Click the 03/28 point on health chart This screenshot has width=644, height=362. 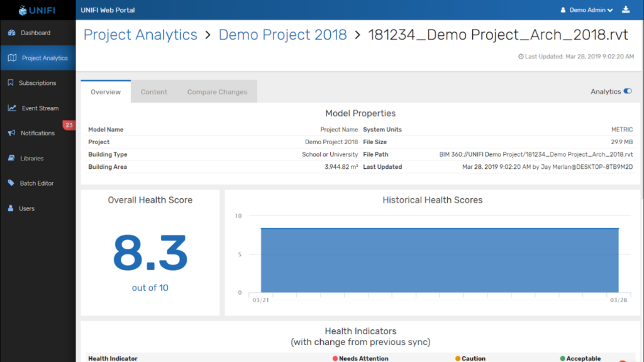pyautogui.click(x=619, y=229)
